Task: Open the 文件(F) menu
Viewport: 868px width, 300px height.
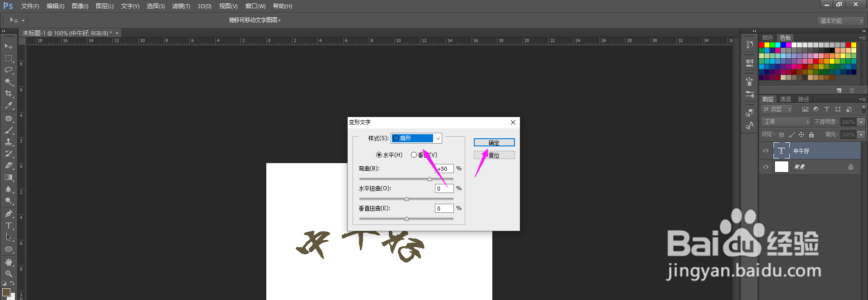Action: click(30, 6)
